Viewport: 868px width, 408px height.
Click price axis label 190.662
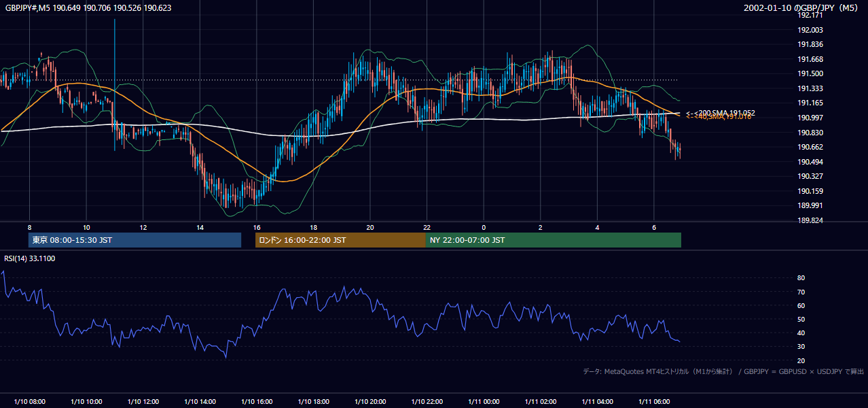click(x=810, y=147)
